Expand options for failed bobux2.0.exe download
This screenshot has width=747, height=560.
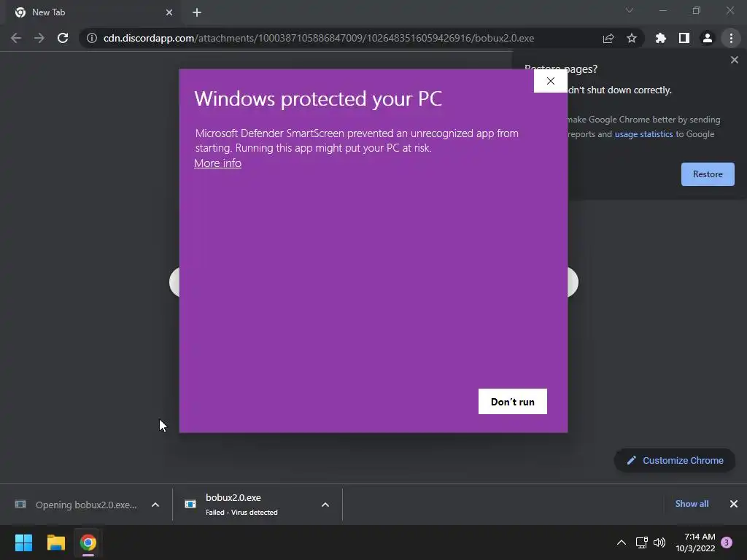point(325,505)
